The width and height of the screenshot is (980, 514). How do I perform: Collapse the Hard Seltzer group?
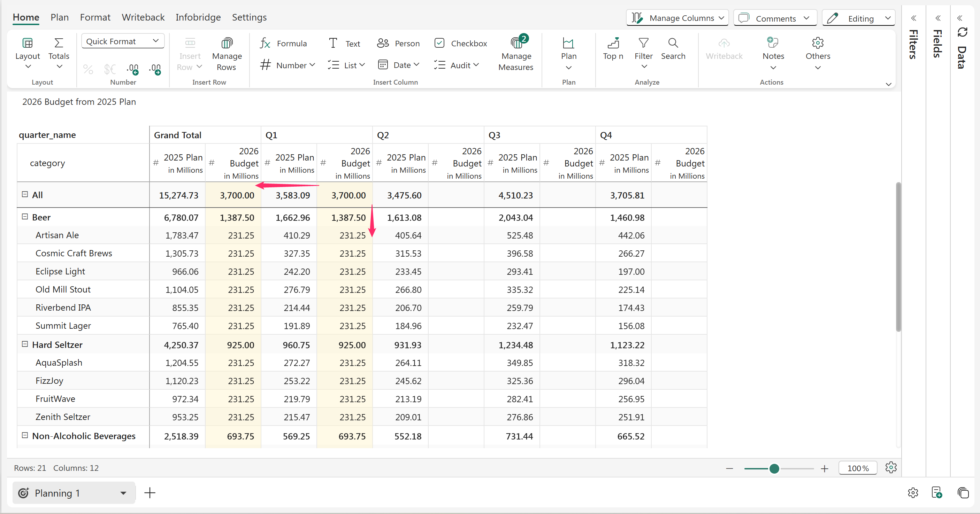point(25,344)
